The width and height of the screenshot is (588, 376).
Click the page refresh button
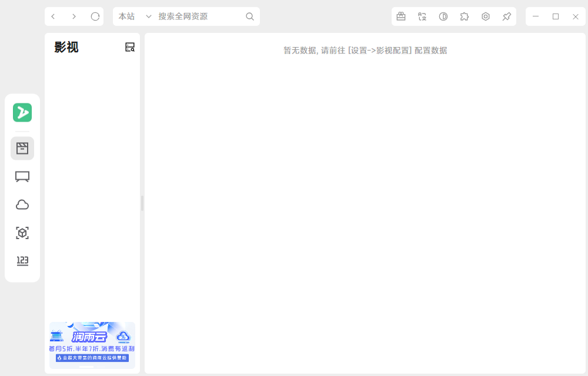pos(95,16)
